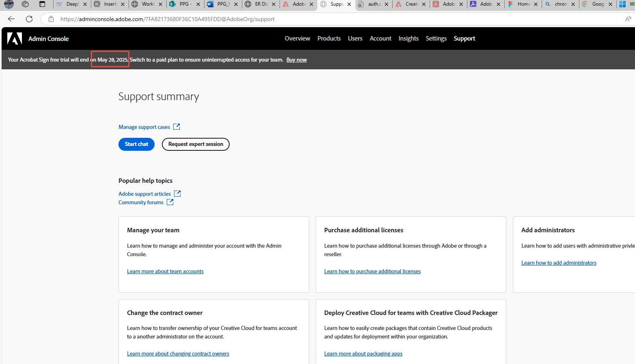Open Learn how to add administrators link
This screenshot has height=364, width=635.
[559, 263]
